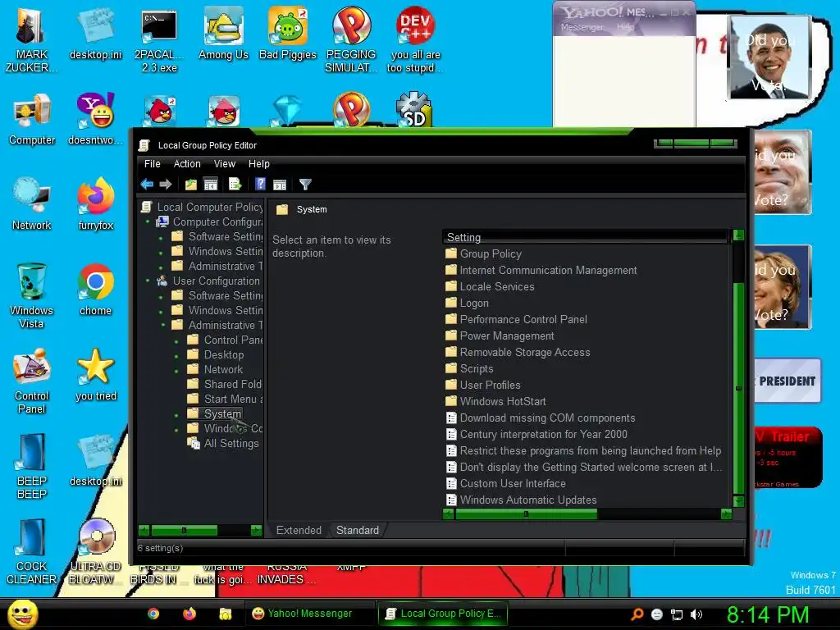This screenshot has height=630, width=840.
Task: Expand the Control Panel tree node
Action: click(x=176, y=340)
